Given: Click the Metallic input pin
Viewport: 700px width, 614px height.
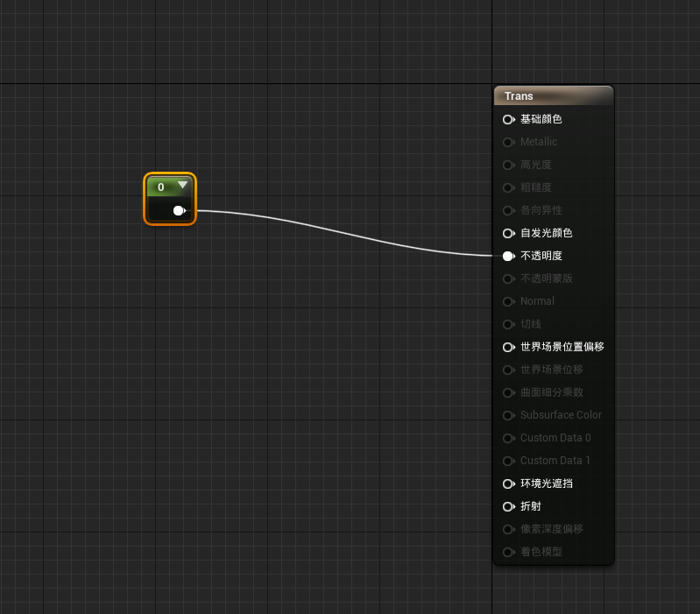Looking at the screenshot, I should pyautogui.click(x=508, y=143).
